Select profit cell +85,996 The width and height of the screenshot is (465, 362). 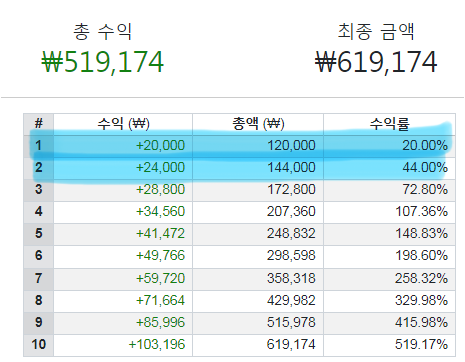[x=123, y=323]
